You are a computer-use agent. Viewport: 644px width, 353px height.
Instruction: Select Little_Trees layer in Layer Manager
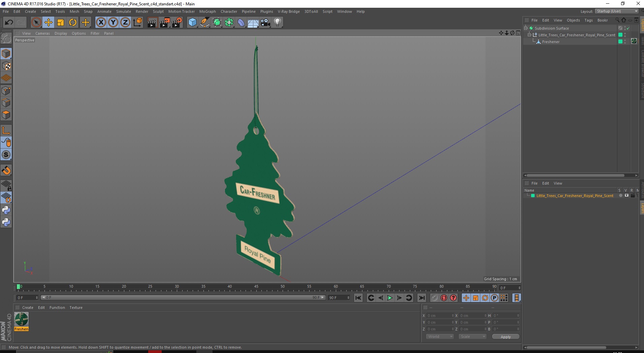coord(575,196)
